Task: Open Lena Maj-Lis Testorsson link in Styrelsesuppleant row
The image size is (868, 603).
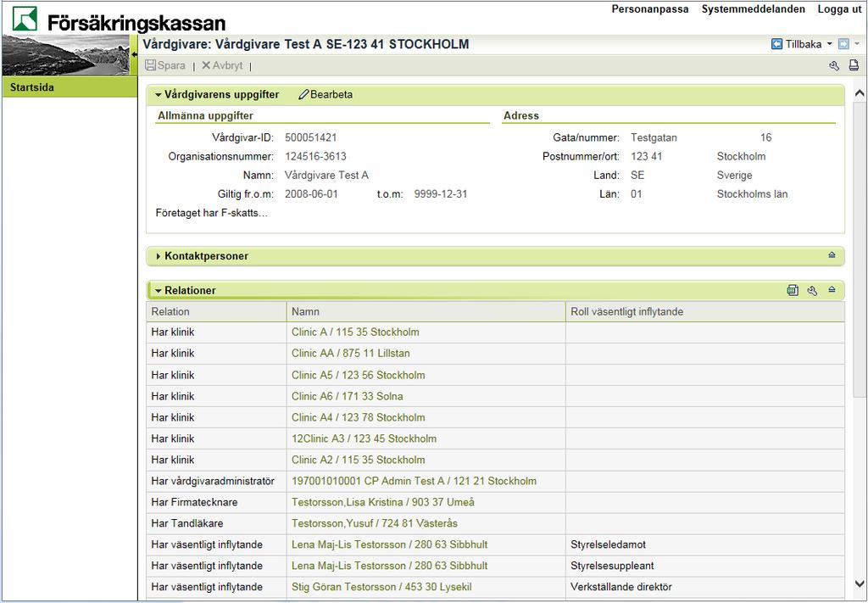Action: pos(390,566)
